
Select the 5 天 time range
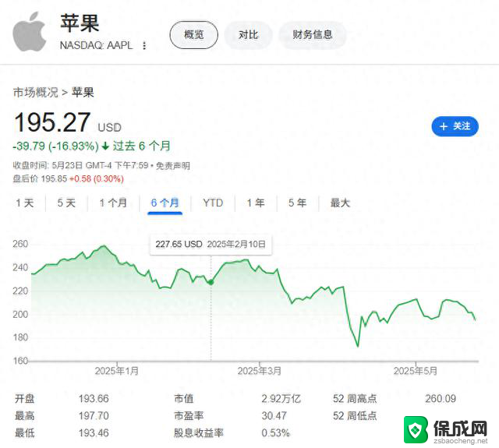pos(66,203)
